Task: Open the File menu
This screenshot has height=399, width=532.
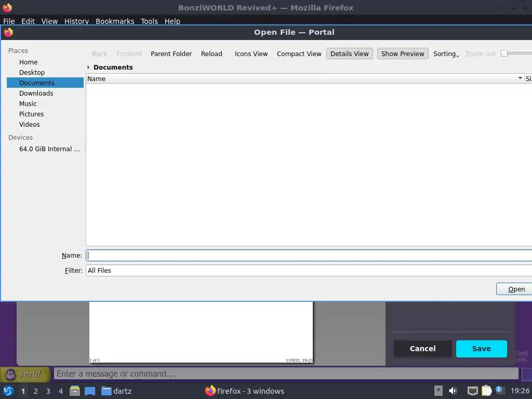Action: 9,21
